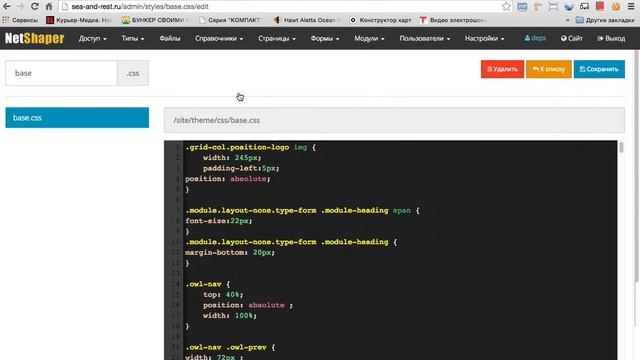Open the Сервисы apps bookmark
This screenshot has height=360, width=640.
pyautogui.click(x=20, y=20)
